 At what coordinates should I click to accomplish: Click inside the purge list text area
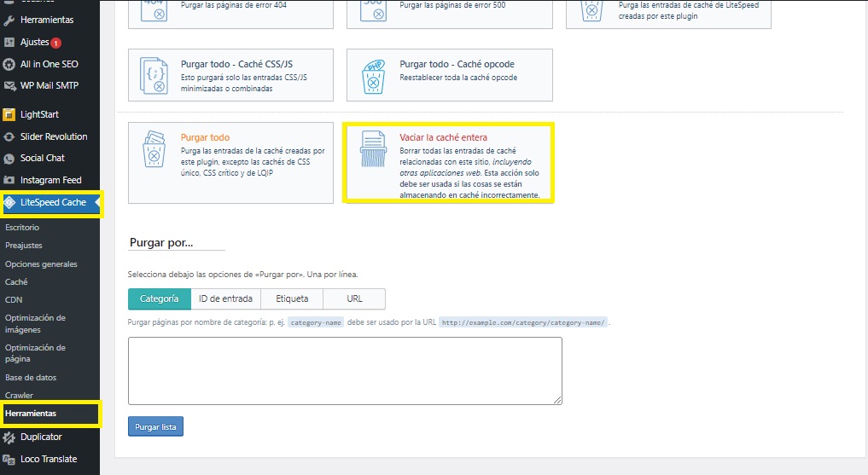[x=345, y=370]
